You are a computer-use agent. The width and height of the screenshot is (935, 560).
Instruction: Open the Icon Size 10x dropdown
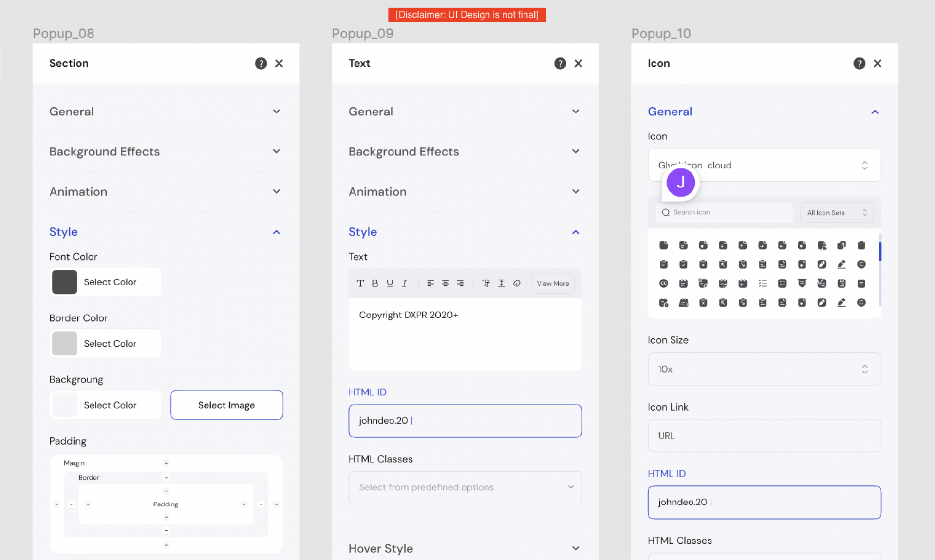click(764, 369)
